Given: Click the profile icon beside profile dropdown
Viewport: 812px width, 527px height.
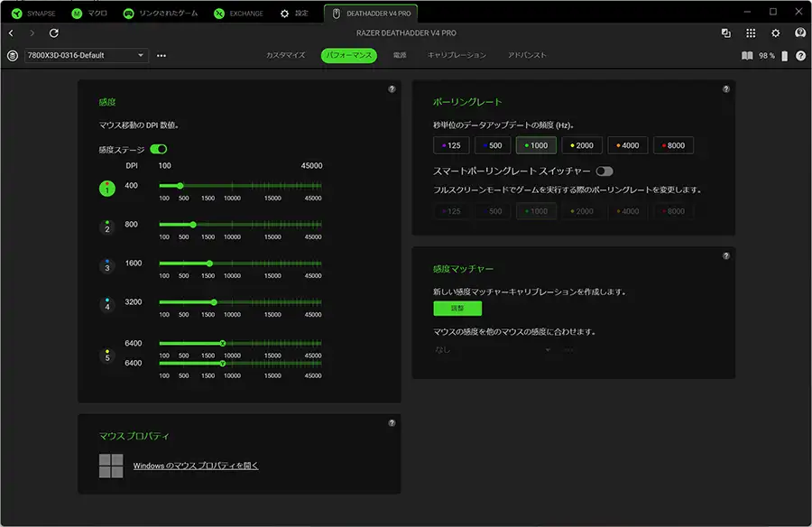Looking at the screenshot, I should click(13, 55).
